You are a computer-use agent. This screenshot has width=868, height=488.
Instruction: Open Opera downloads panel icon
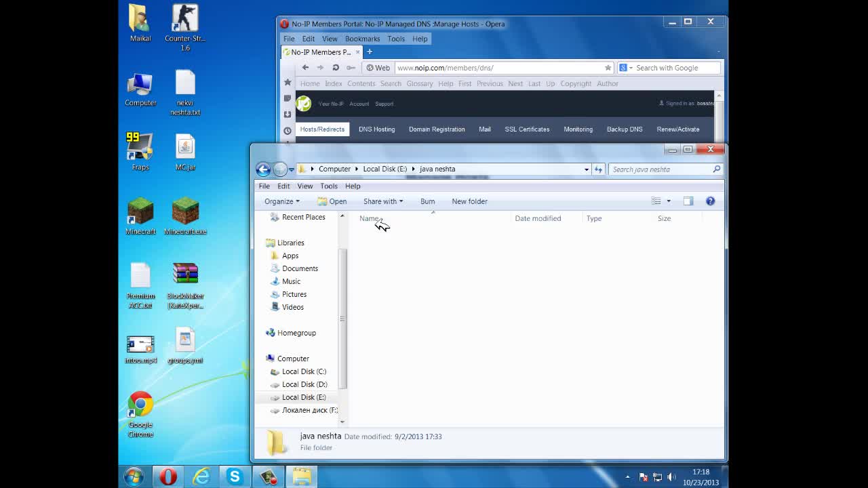(288, 115)
